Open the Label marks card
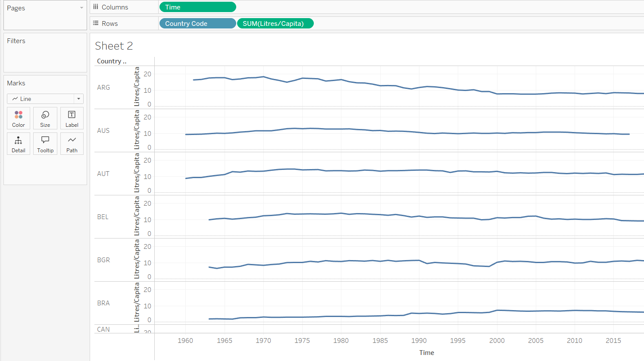The width and height of the screenshot is (644, 361). pos(72,118)
